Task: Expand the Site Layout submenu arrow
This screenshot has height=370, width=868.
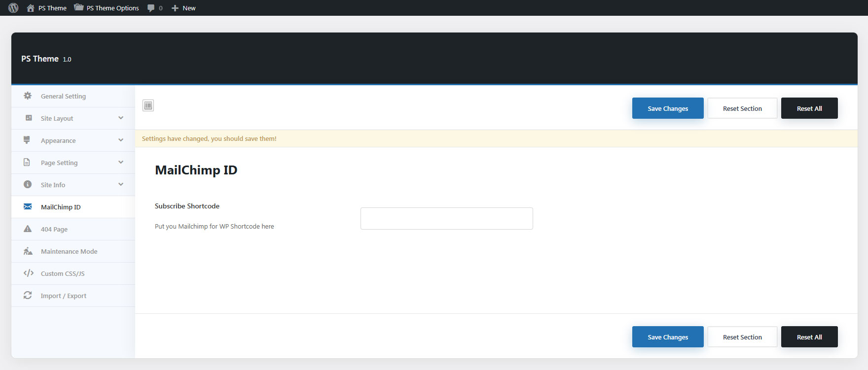Action: pos(121,118)
